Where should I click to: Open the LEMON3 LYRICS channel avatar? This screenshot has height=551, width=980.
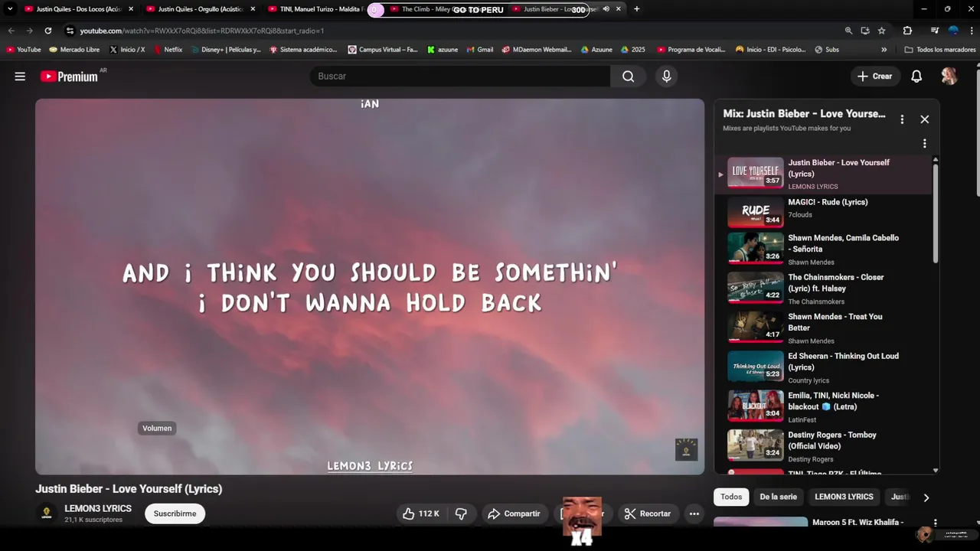coord(47,514)
